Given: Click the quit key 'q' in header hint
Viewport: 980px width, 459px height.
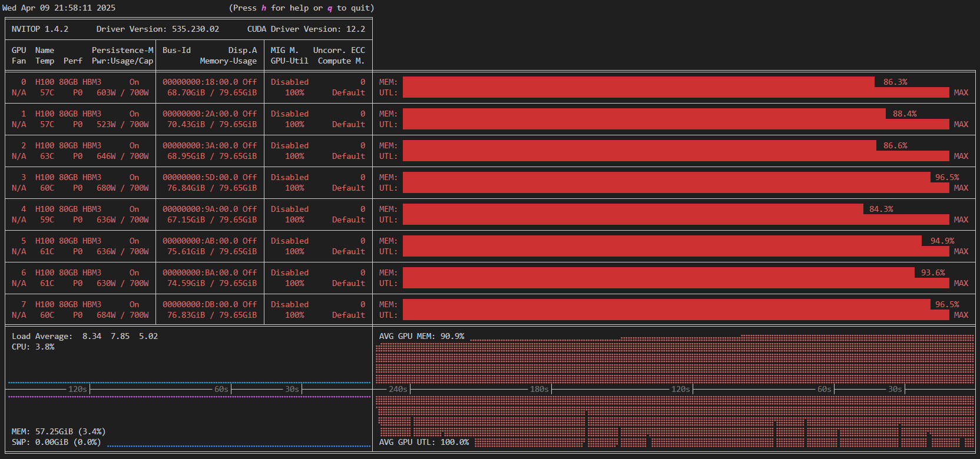Looking at the screenshot, I should (330, 8).
